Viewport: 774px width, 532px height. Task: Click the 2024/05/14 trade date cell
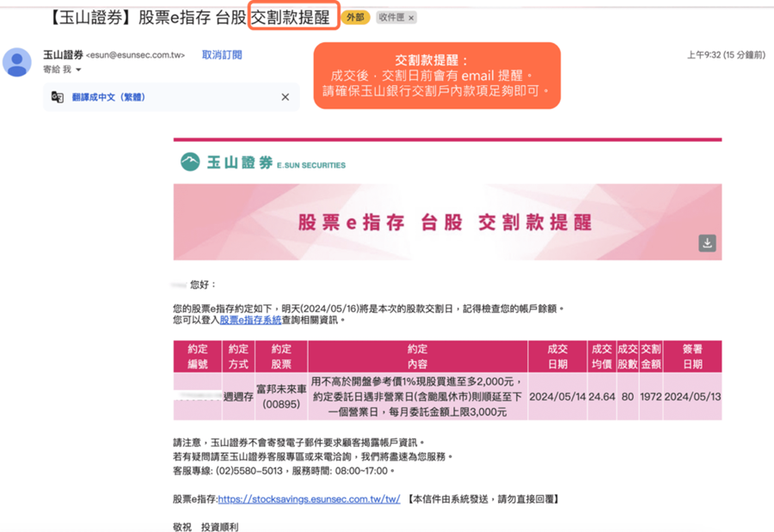click(558, 397)
